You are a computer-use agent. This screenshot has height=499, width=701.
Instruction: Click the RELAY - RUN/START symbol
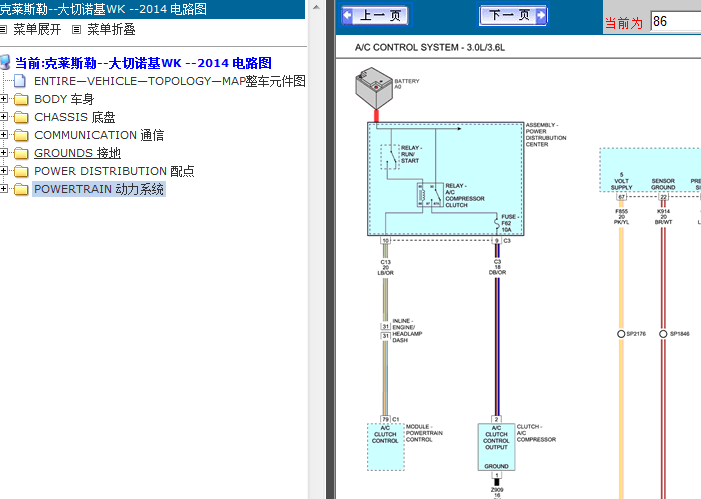click(390, 157)
